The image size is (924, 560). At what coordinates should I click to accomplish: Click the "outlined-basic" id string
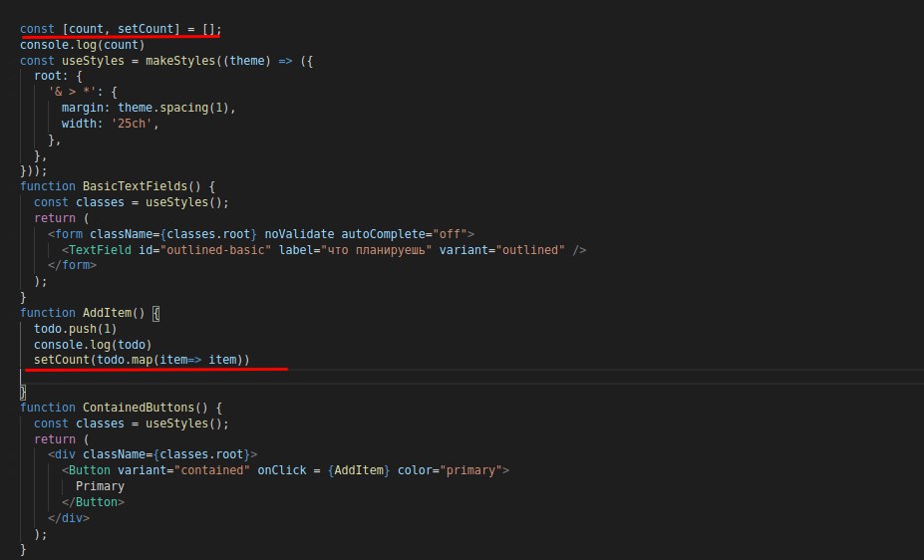point(215,250)
